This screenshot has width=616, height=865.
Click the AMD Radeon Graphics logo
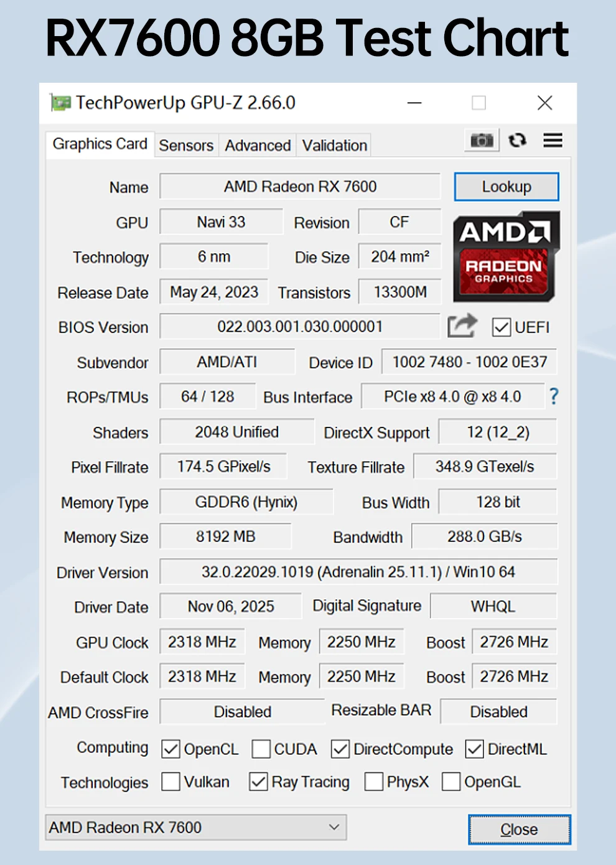(506, 256)
